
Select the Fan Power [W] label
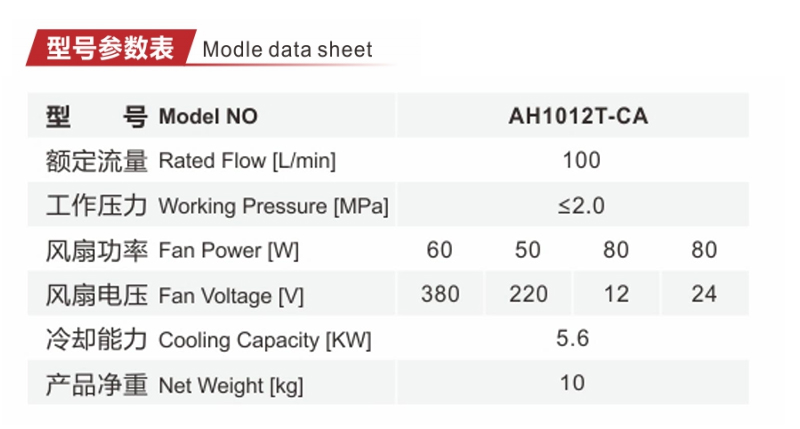(x=229, y=251)
